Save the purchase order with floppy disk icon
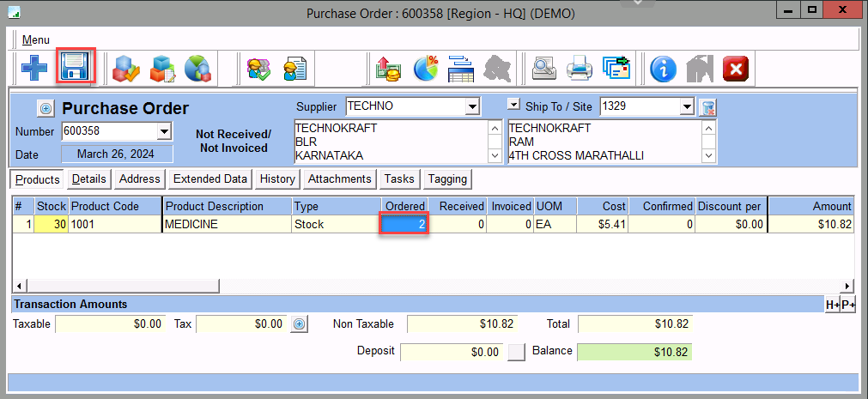868x399 pixels. point(76,67)
